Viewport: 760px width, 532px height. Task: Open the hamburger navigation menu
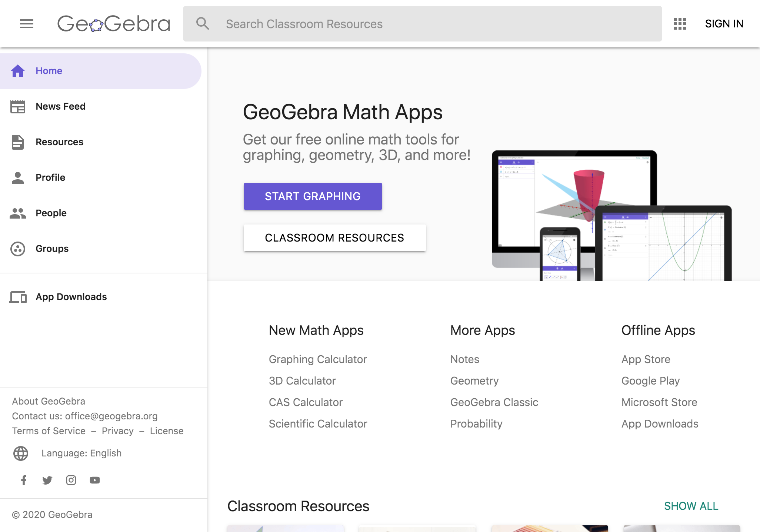(26, 24)
